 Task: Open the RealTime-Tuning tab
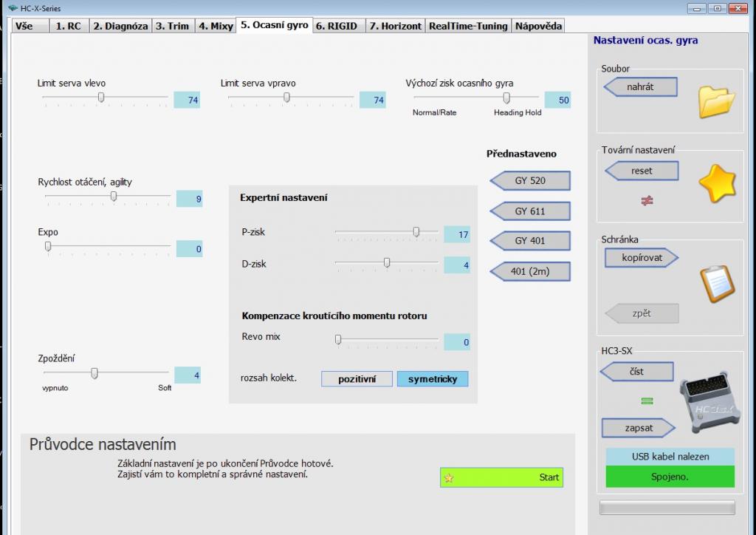click(x=468, y=26)
